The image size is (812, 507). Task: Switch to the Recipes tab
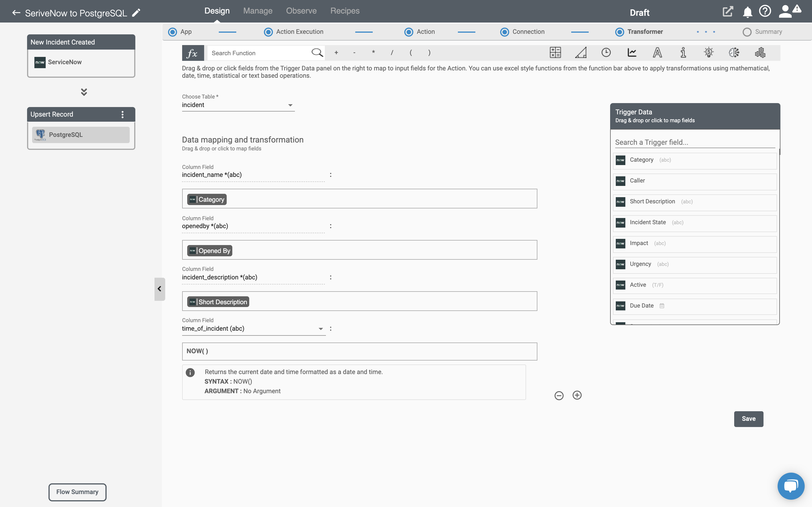tap(345, 10)
